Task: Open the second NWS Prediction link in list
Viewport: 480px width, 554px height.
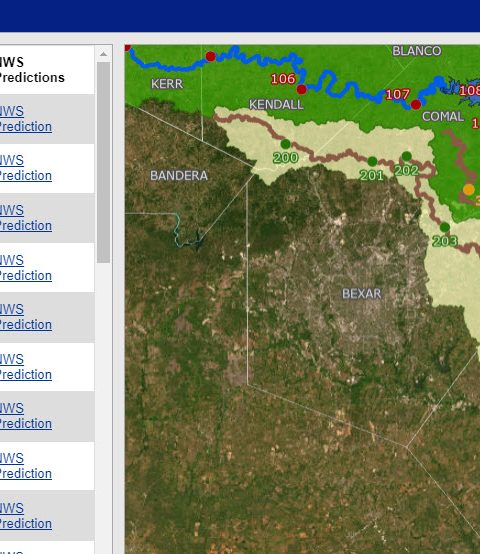Action: coord(25,168)
